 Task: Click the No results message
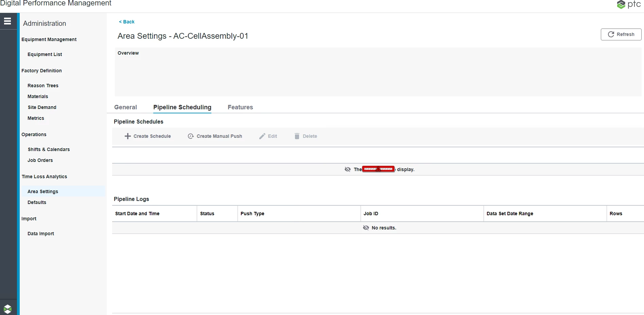[x=384, y=228]
